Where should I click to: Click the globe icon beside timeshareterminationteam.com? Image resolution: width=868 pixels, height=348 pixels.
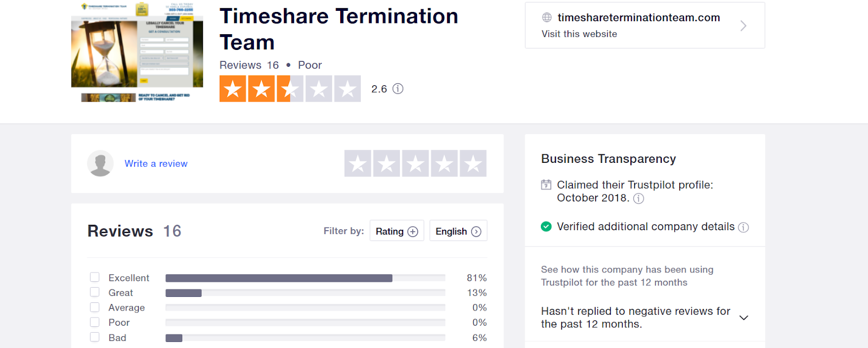tap(547, 17)
